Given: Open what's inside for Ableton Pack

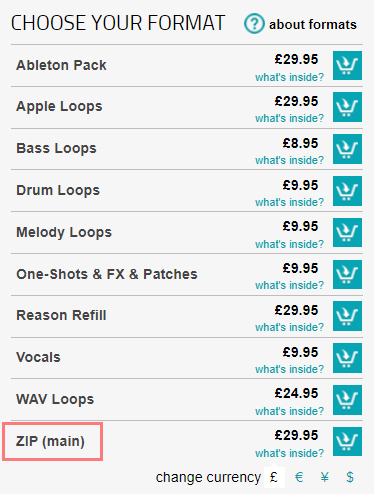Looking at the screenshot, I should click(x=289, y=77).
